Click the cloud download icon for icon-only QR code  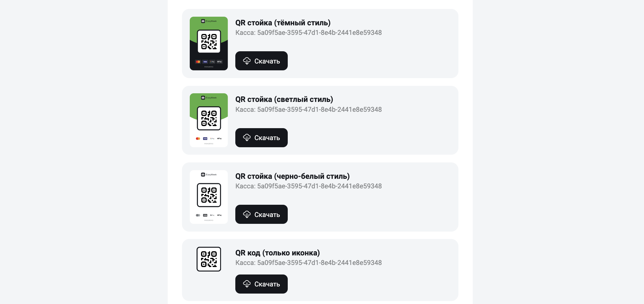(247, 284)
